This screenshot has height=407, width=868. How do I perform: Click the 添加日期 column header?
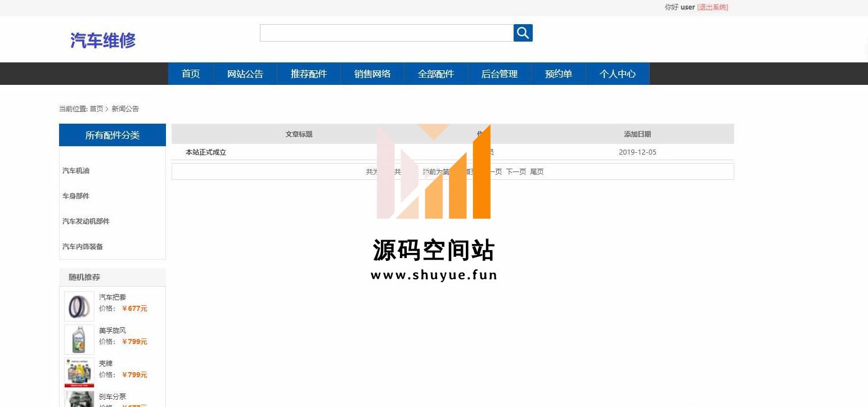637,134
